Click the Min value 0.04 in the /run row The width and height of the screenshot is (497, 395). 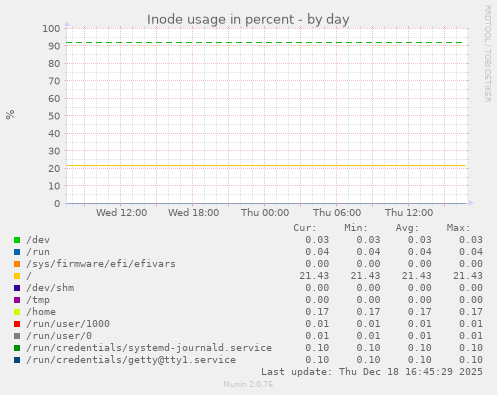pos(368,252)
